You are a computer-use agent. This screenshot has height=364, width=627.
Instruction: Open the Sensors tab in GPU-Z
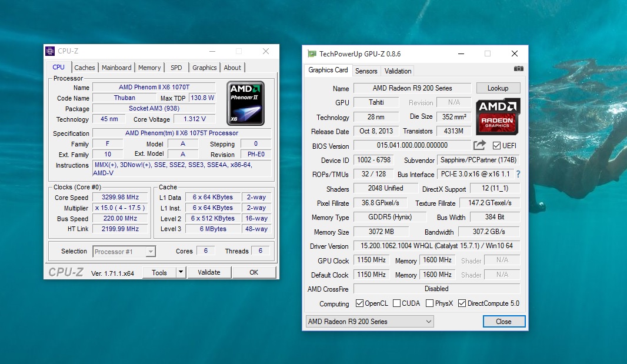pos(366,71)
